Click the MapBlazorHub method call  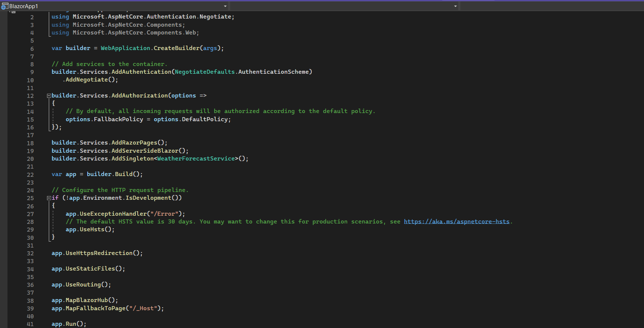click(87, 300)
